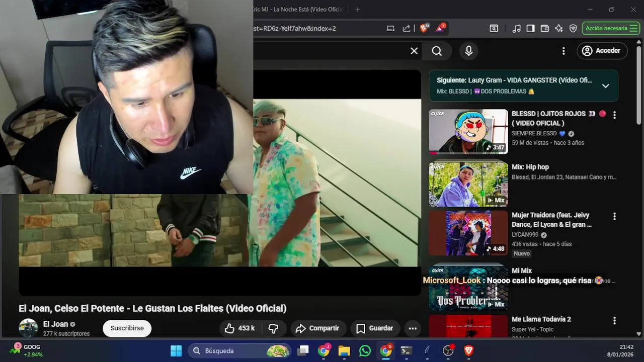
Task: Open the Brave VPN shield icon
Action: pos(573,29)
